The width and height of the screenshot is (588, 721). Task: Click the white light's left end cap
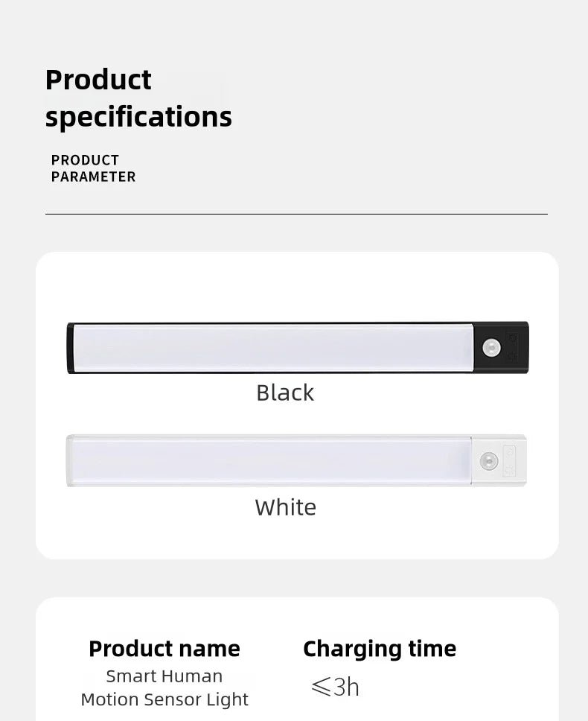coord(69,460)
